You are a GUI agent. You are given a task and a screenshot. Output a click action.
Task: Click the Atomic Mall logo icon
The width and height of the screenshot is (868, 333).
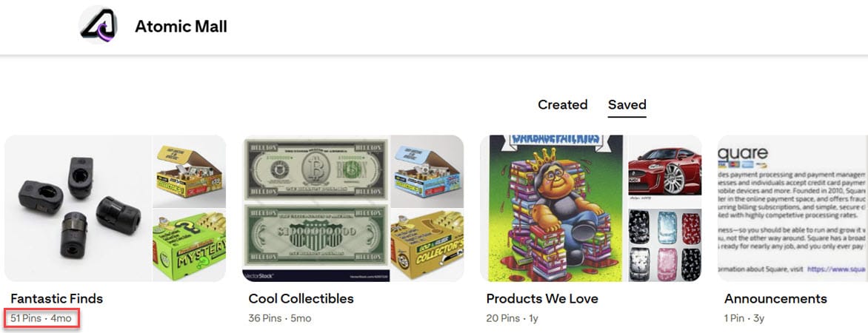[99, 25]
